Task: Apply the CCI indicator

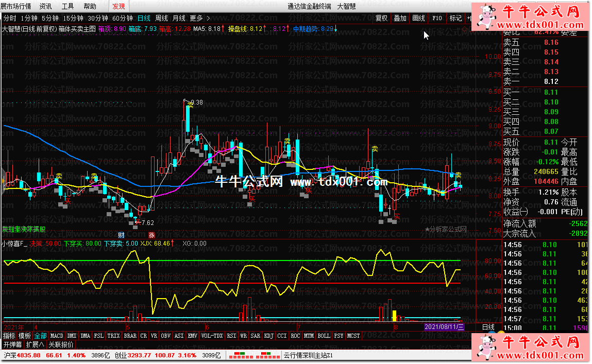Action: point(282,336)
